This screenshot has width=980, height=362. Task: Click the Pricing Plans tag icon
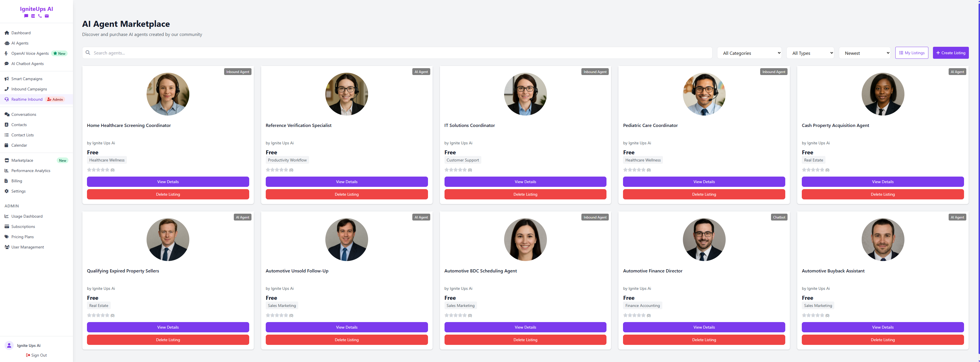(x=7, y=236)
